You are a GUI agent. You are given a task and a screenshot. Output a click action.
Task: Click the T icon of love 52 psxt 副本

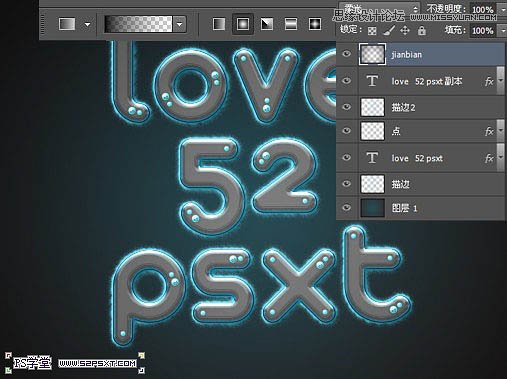pos(372,81)
